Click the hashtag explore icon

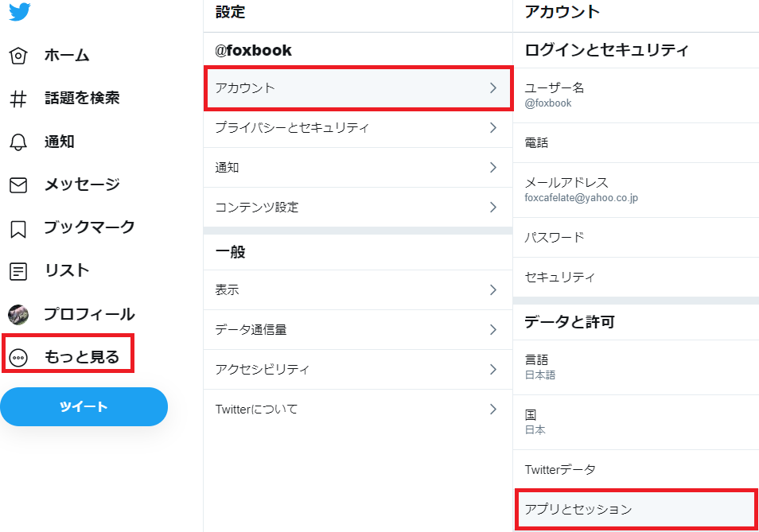tap(18, 99)
